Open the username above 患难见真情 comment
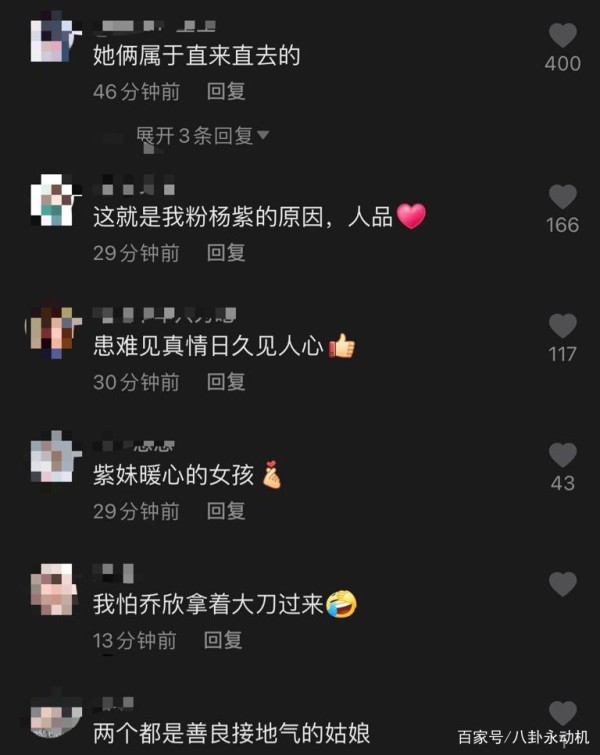This screenshot has height=755, width=600. coord(165,315)
